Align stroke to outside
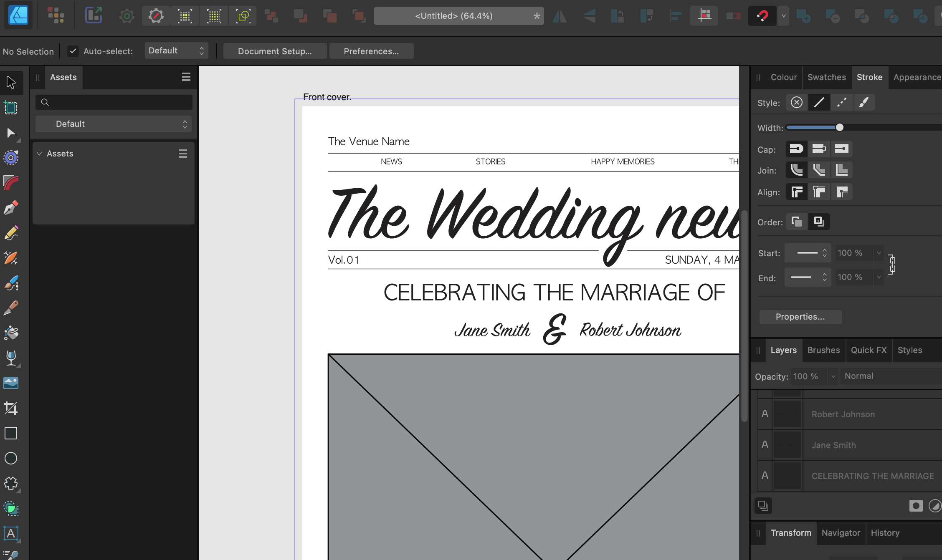 (x=842, y=192)
